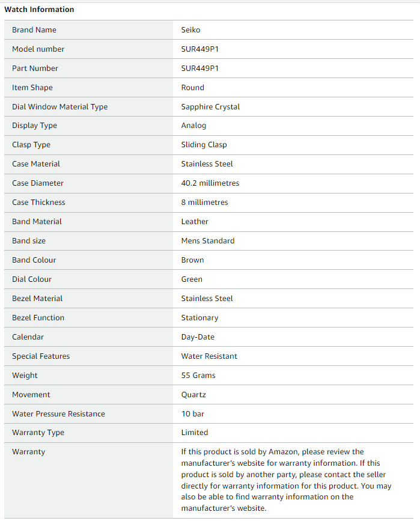Click the Band Material Leather value
Viewport: 420px width, 521px height.
tap(195, 222)
